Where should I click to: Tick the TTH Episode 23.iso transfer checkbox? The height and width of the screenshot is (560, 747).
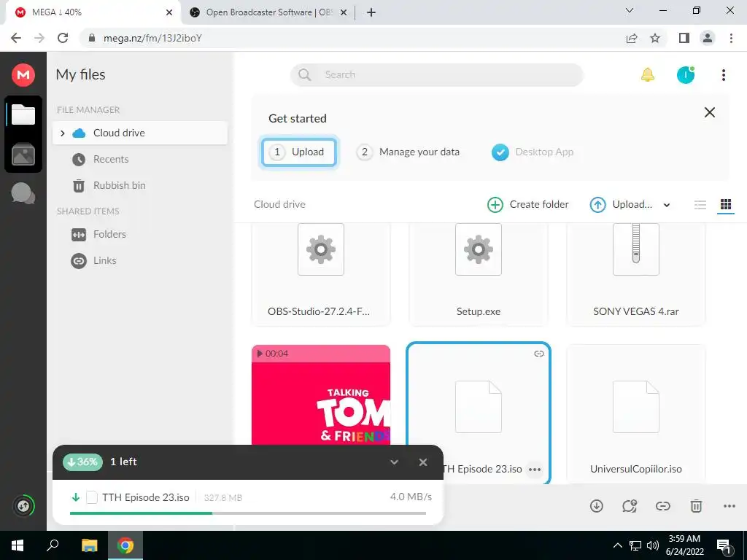[92, 497]
